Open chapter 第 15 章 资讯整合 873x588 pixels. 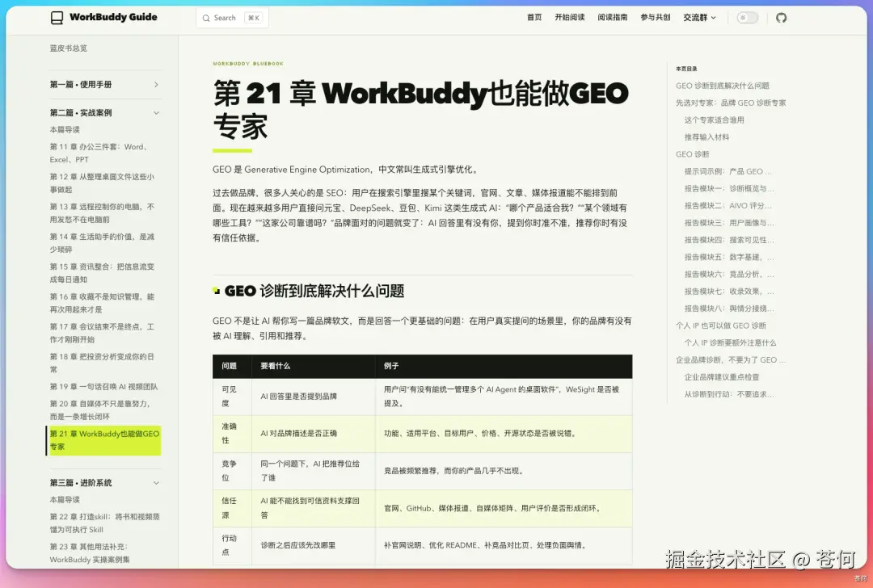click(x=102, y=273)
